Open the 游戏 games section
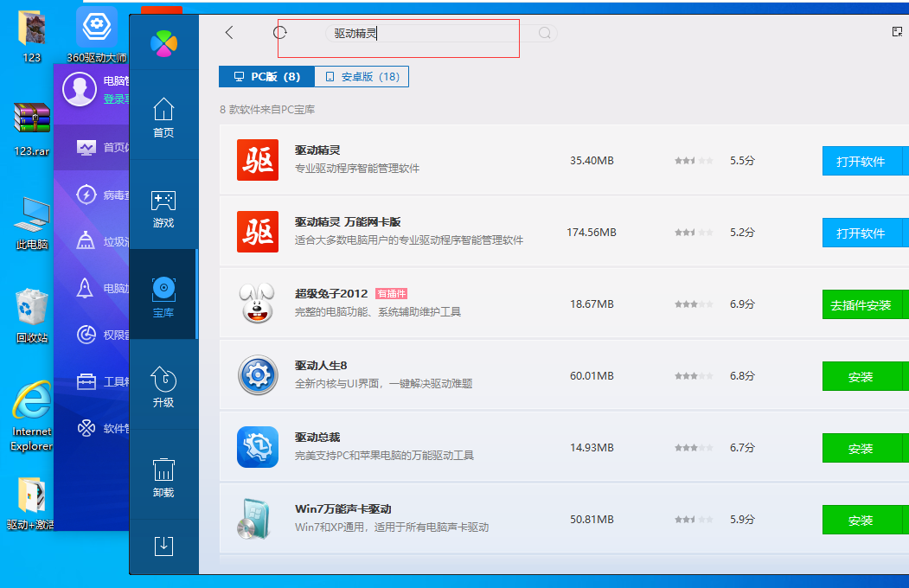The height and width of the screenshot is (588, 909). click(x=163, y=208)
